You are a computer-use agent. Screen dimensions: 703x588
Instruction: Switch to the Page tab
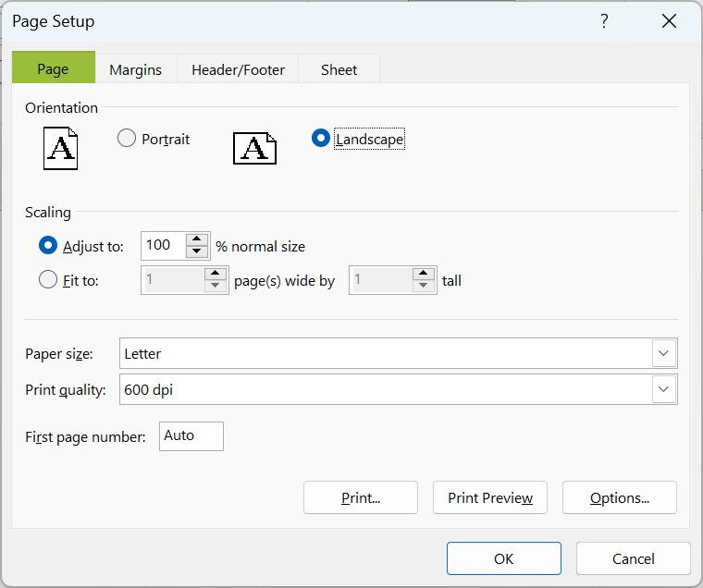[x=54, y=68]
